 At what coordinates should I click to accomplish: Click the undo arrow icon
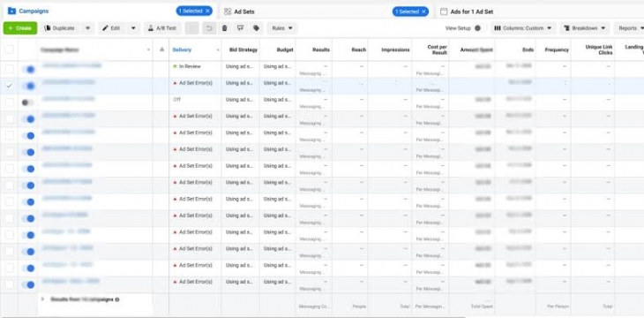click(209, 28)
